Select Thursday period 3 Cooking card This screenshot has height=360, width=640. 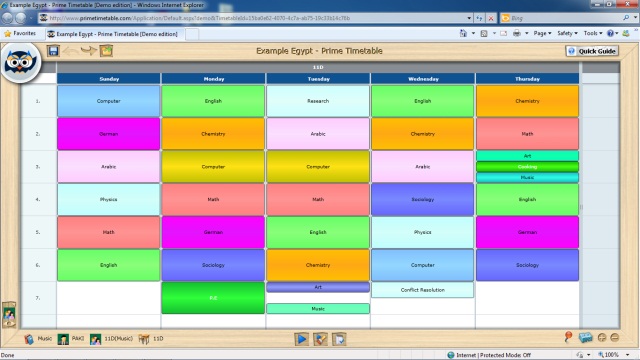coord(527,167)
